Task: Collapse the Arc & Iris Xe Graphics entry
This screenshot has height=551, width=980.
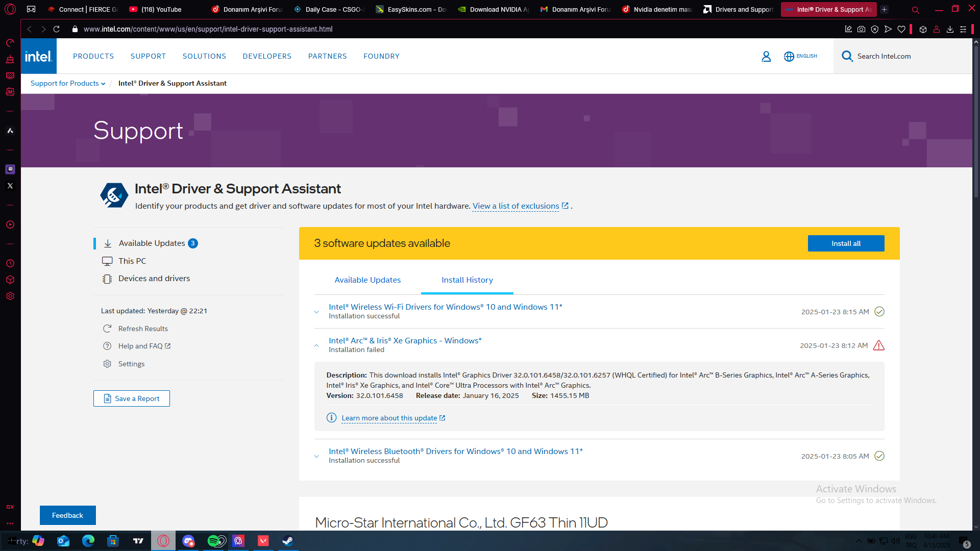Action: pos(316,345)
